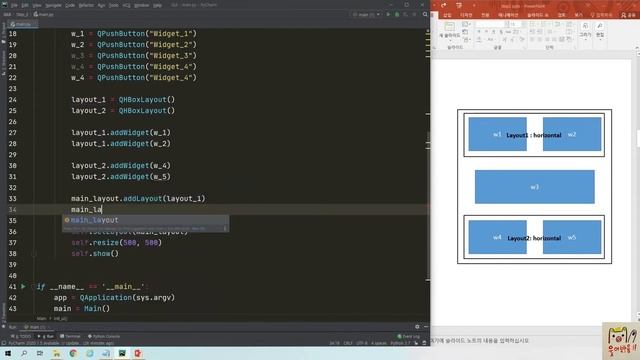Viewport: 640px width, 360px height.
Task: Open the Code menu in PyCharm
Action: pyautogui.click(x=70, y=5)
